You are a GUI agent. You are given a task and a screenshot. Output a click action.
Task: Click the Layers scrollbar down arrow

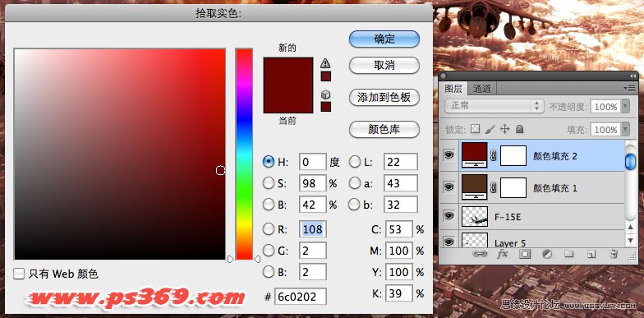point(631,240)
